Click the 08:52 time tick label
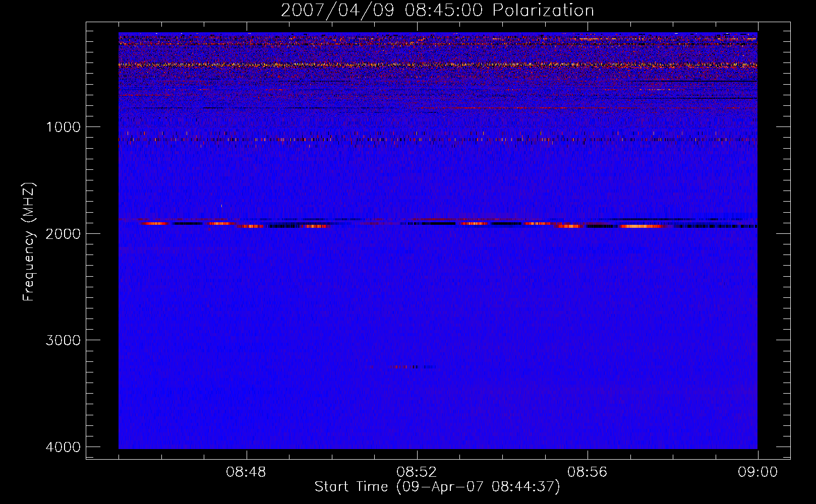Image resolution: width=816 pixels, height=504 pixels. 417,472
